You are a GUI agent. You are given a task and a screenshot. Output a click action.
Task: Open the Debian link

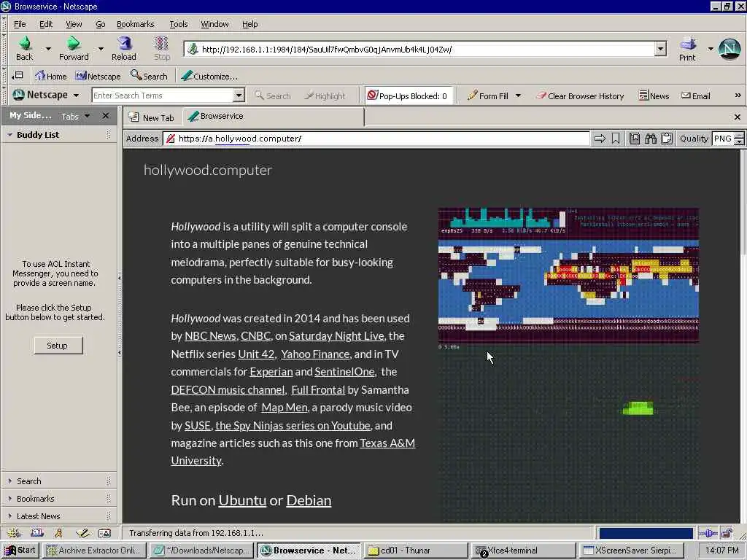coord(309,500)
